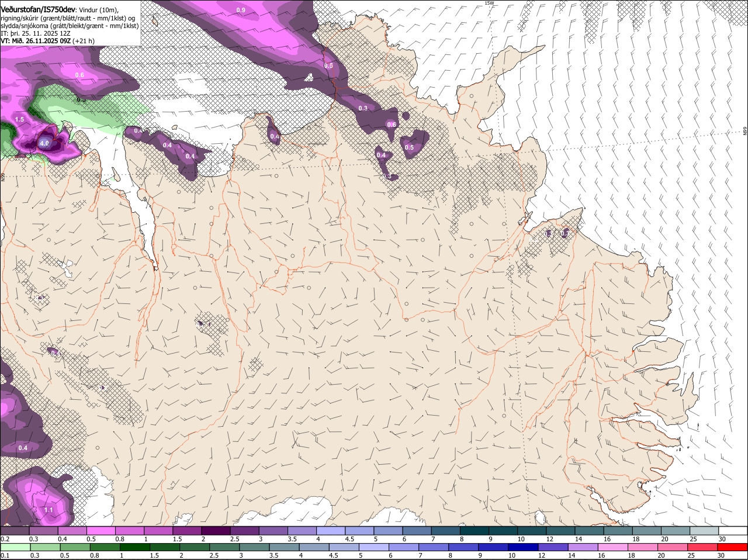Image resolution: width=748 pixels, height=560 pixels.
Task: Pick the deep blue 10–12 swatch in the lower legend
Action: pos(523,547)
